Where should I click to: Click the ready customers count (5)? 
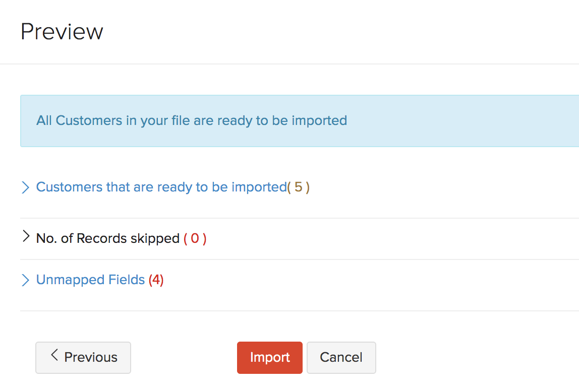click(299, 187)
